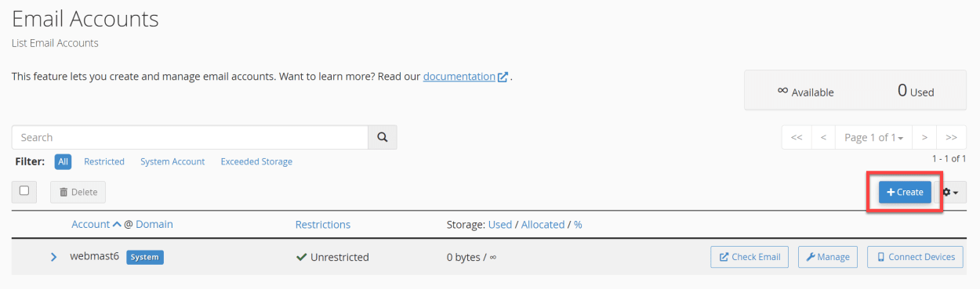Viewport: 980px width, 289px height.
Task: Click Check Email for webmast6
Action: [750, 257]
